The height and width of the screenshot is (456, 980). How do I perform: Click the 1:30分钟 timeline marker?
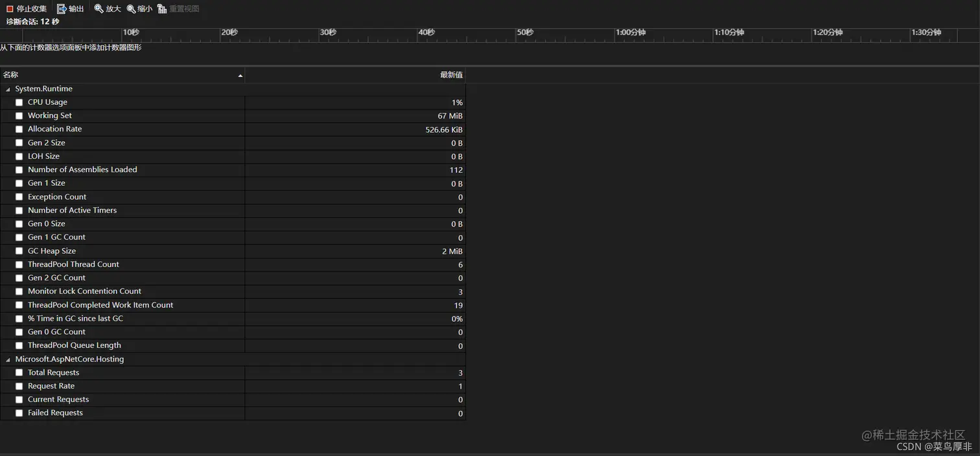coord(926,32)
